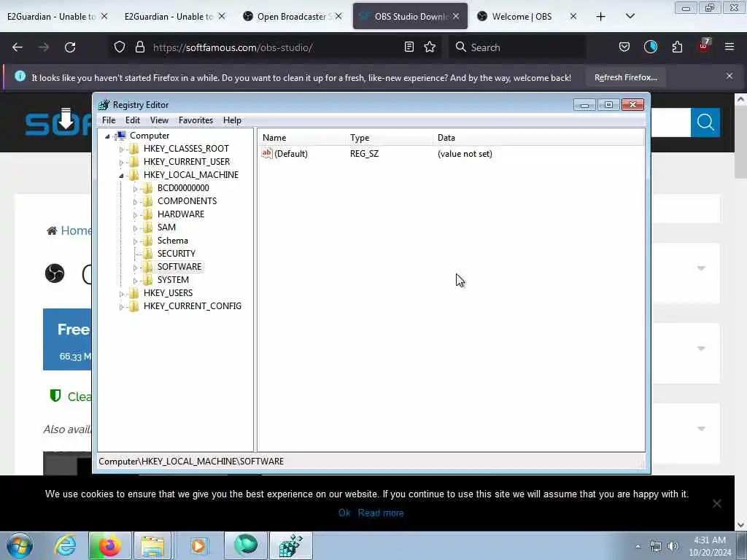The width and height of the screenshot is (747, 560).
Task: Close the cookie banner
Action: pos(716,503)
